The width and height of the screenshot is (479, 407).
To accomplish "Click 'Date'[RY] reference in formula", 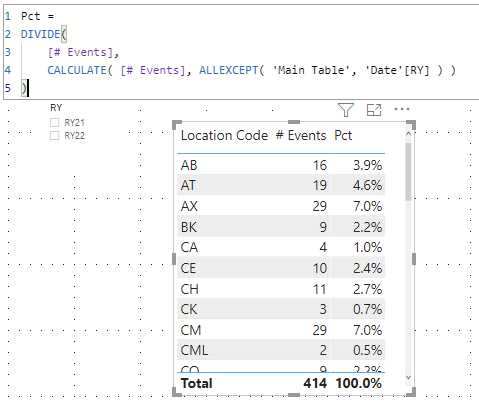I will click(397, 70).
